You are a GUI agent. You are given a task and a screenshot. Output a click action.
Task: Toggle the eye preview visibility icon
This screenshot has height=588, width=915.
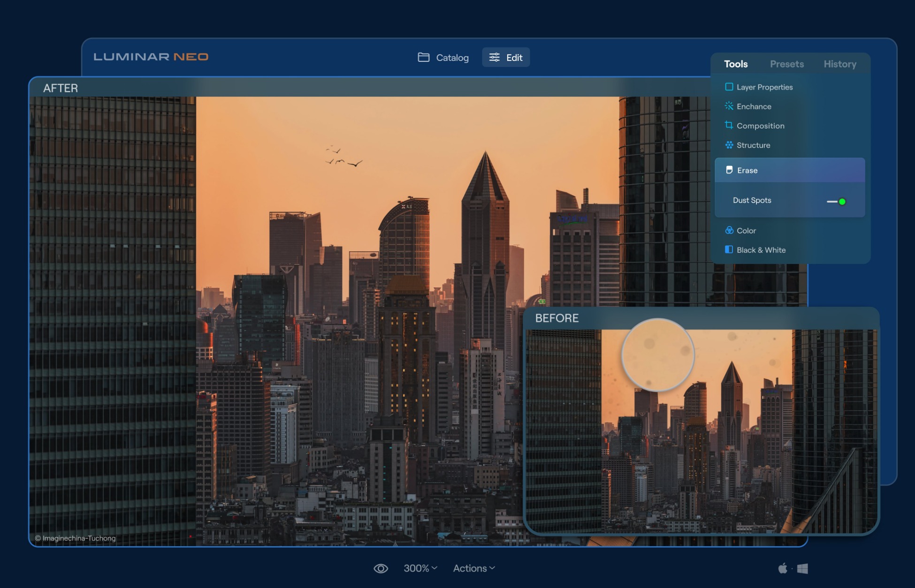click(x=381, y=568)
